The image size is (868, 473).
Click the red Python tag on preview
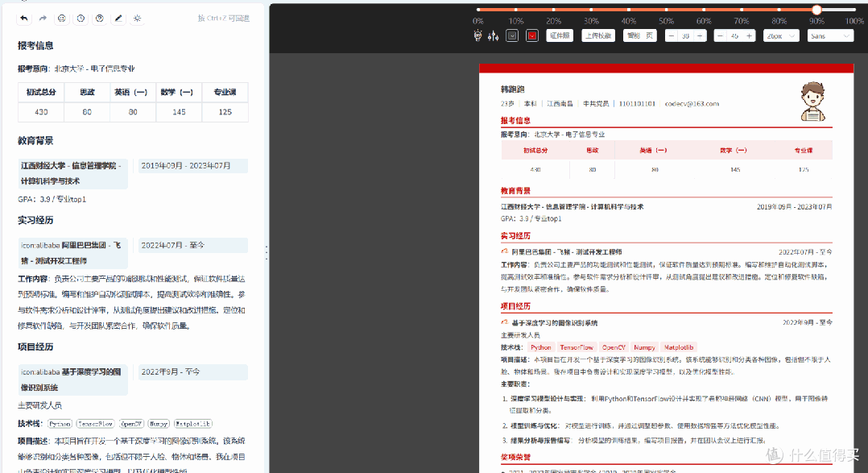click(541, 347)
